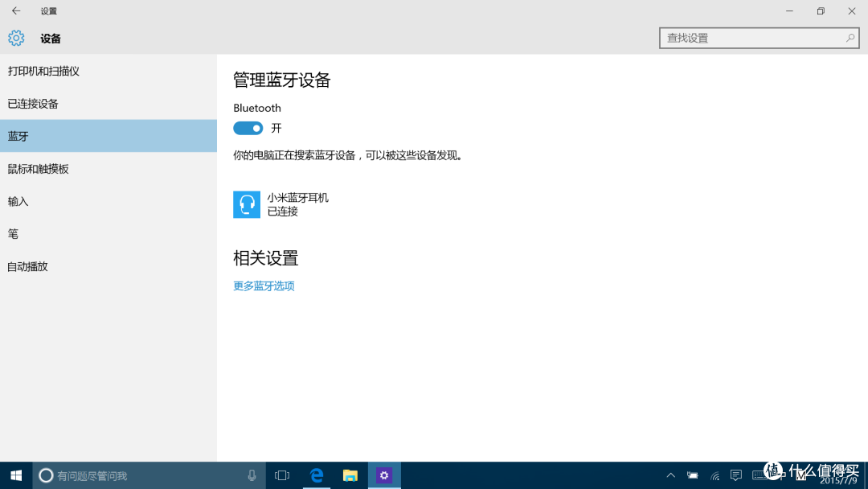Image resolution: width=868 pixels, height=489 pixels.
Task: Click into the 查找设置 search box
Action: pyautogui.click(x=759, y=39)
